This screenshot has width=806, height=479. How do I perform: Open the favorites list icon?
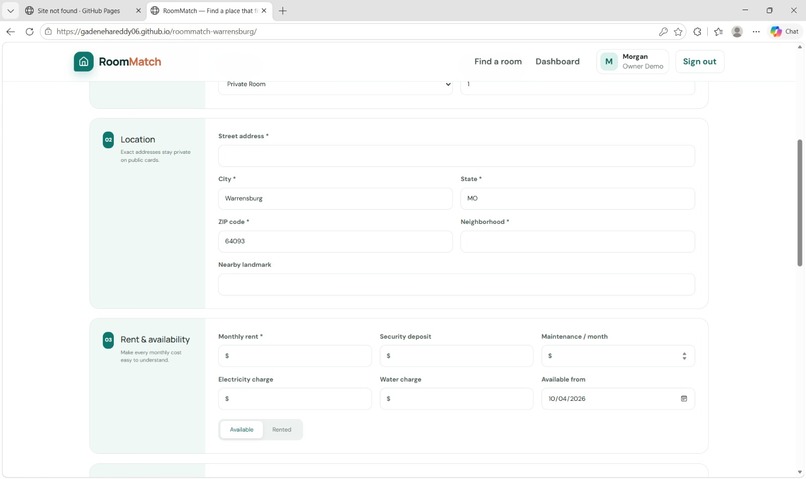718,31
